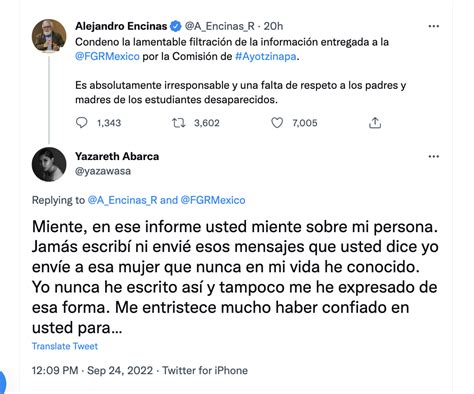Screen dimensions: 474x394
Task: Click the 12:09 PM · Sep 24, 2022 timestamp
Action: coord(92,370)
